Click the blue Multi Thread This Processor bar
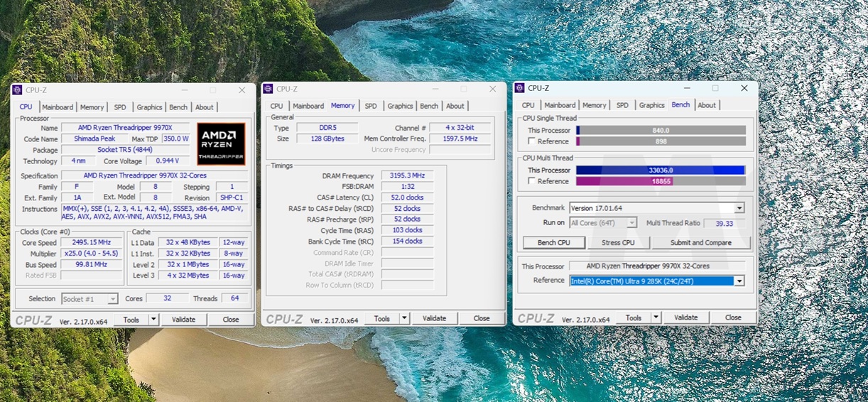 click(659, 170)
